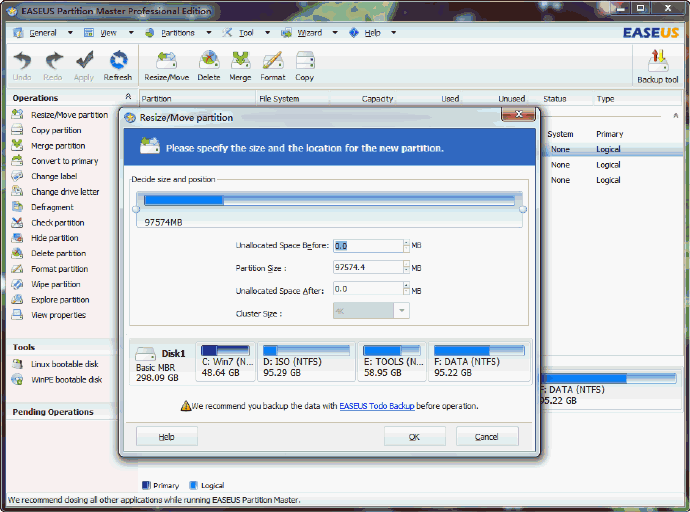Choose Wipe partition operation
This screenshot has width=690, height=512.
pos(55,284)
